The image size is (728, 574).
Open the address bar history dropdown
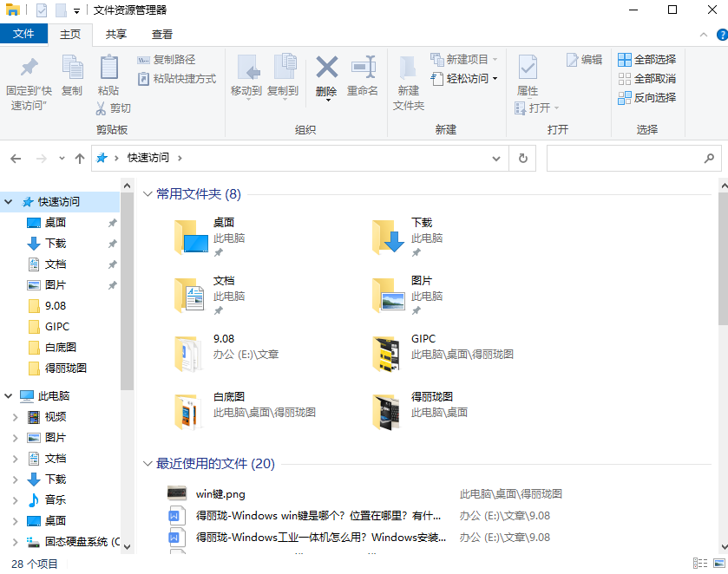(x=496, y=159)
